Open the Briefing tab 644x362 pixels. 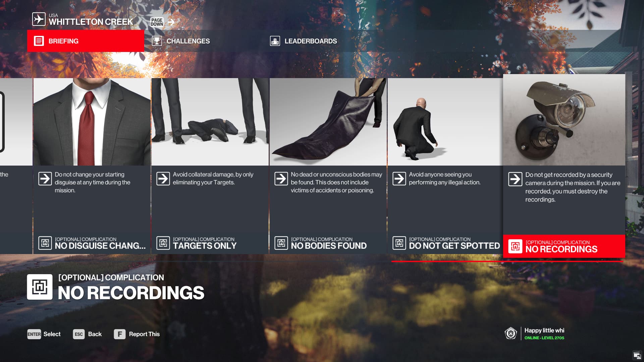86,41
